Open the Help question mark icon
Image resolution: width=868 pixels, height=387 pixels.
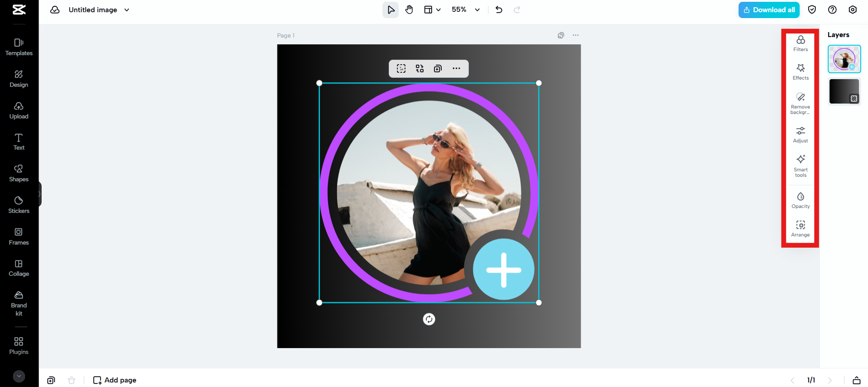tap(832, 9)
